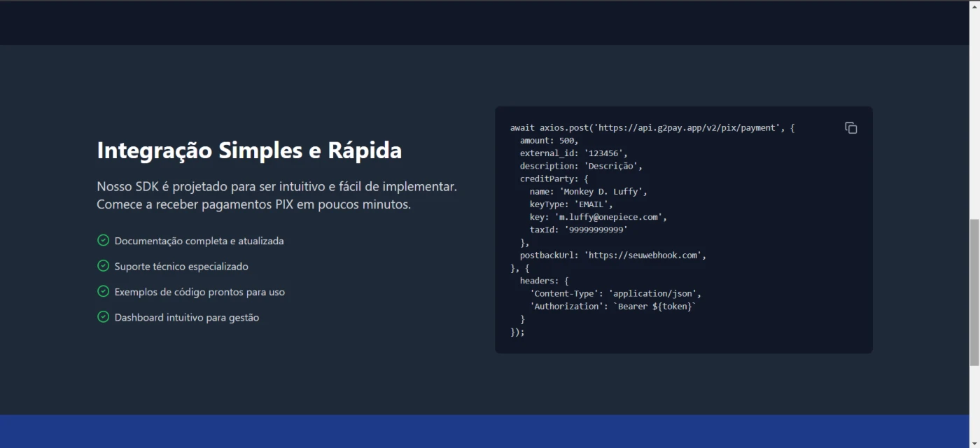Click the taxId '99999999999' value
The width and height of the screenshot is (980, 448).
coord(596,230)
